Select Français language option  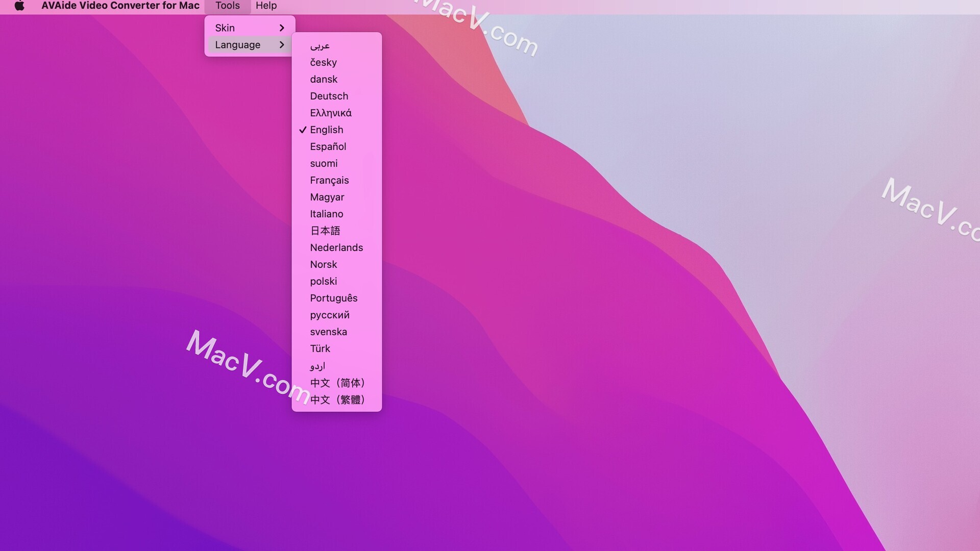point(329,180)
